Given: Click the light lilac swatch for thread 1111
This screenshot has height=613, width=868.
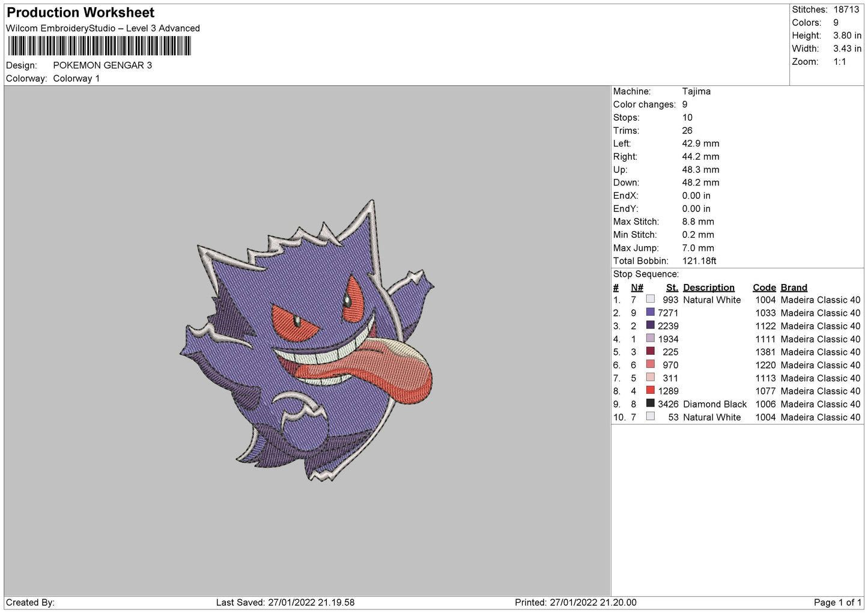Looking at the screenshot, I should [650, 338].
